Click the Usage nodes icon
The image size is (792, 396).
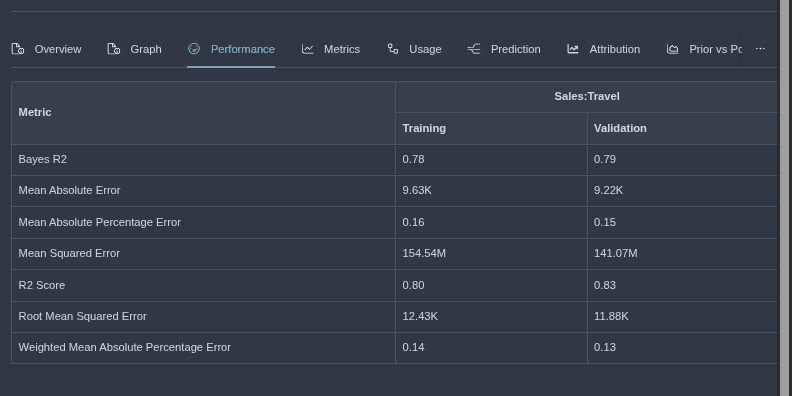(393, 49)
